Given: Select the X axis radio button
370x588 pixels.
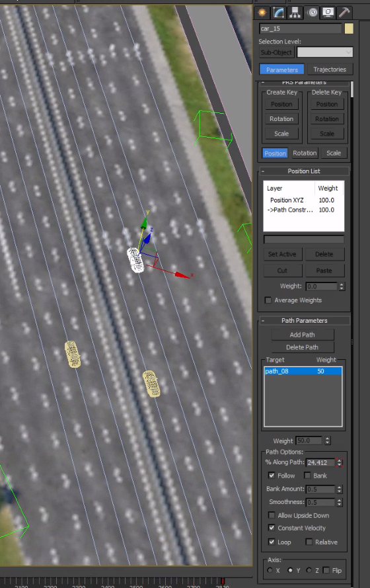Looking at the screenshot, I should [270, 570].
